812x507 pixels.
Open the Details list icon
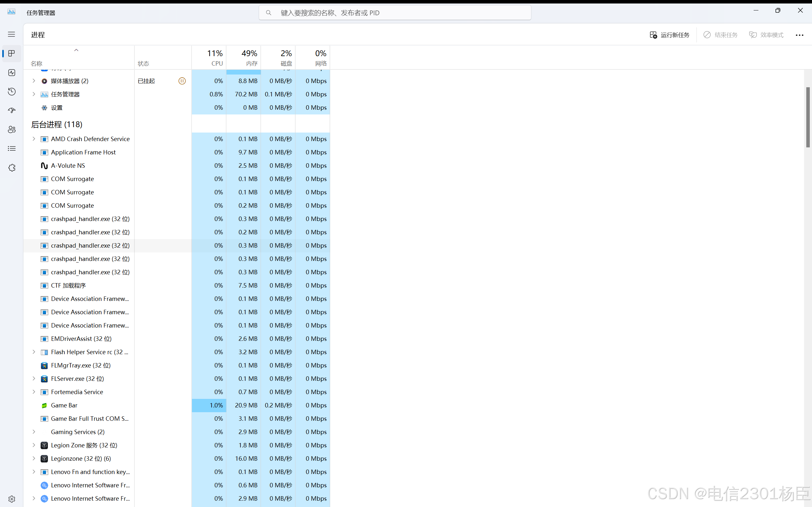click(x=12, y=148)
